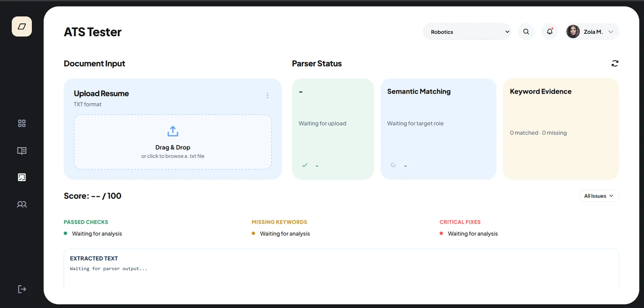Click the loading spinner in the Semantic Matching card
644x308 pixels.
click(393, 165)
